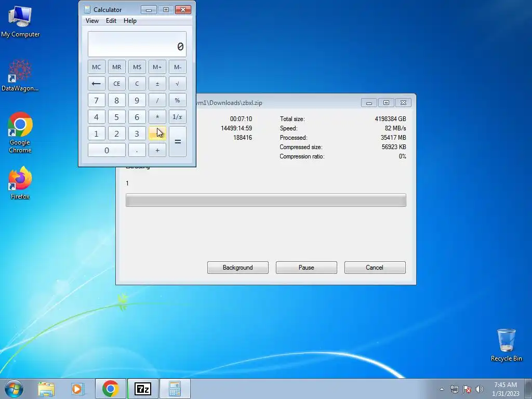Click the decimal point key

(137, 150)
